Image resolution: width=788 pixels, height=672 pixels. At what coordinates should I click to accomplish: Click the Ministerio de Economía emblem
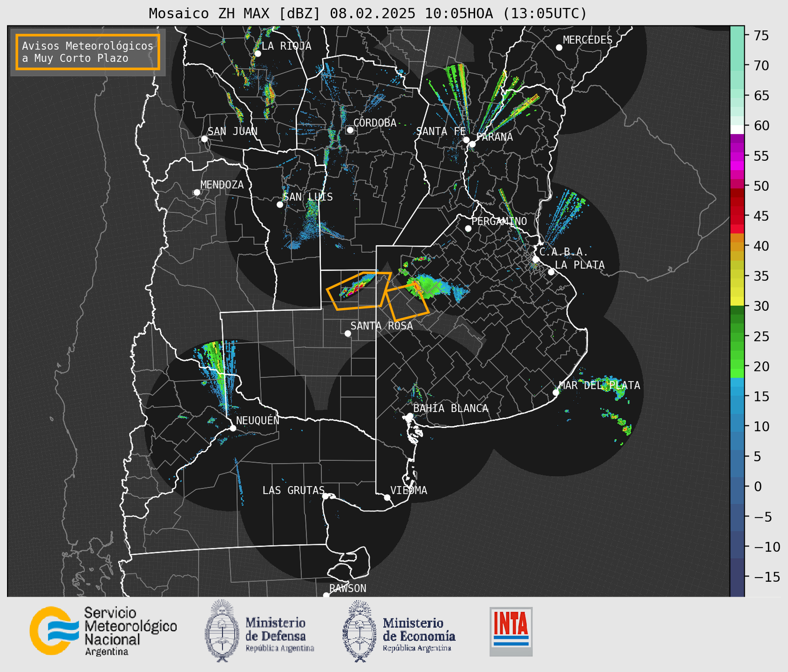coord(359,631)
